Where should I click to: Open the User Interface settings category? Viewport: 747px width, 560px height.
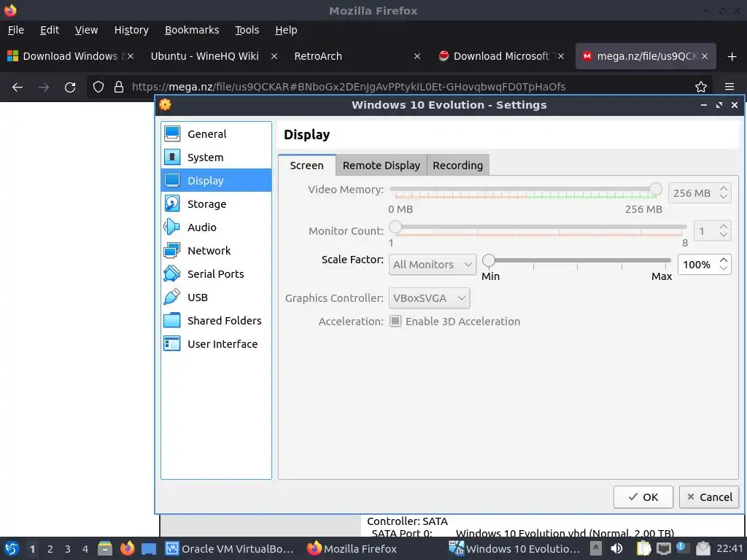(216, 344)
